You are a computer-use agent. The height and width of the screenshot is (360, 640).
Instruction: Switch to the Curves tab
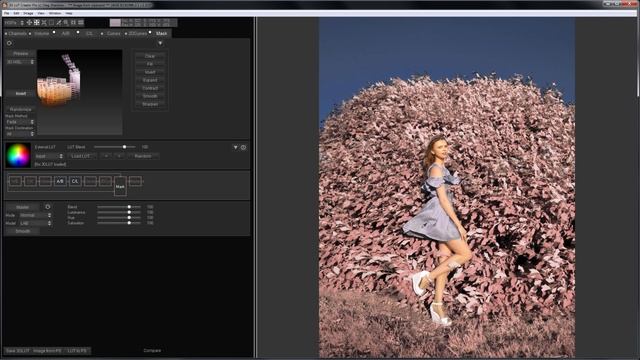tap(113, 33)
